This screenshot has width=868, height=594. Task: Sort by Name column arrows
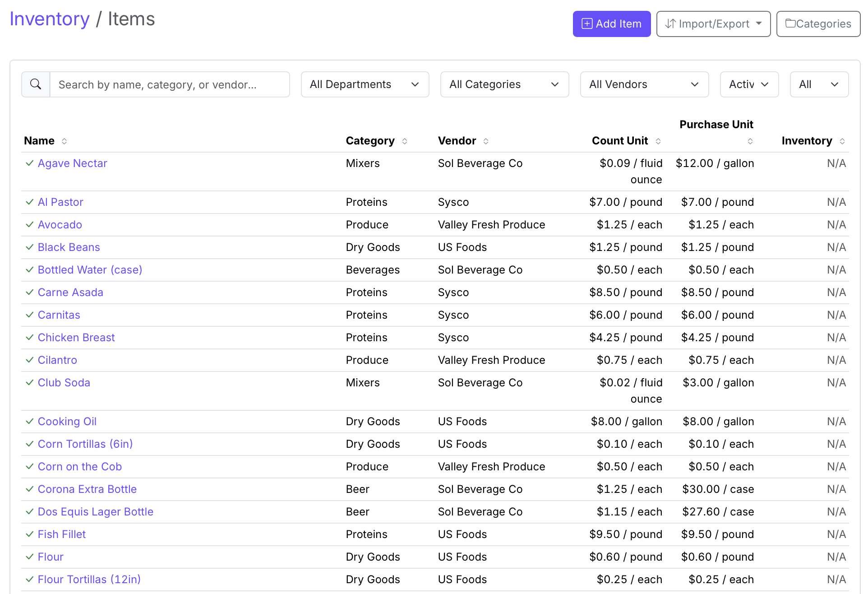pyautogui.click(x=65, y=141)
